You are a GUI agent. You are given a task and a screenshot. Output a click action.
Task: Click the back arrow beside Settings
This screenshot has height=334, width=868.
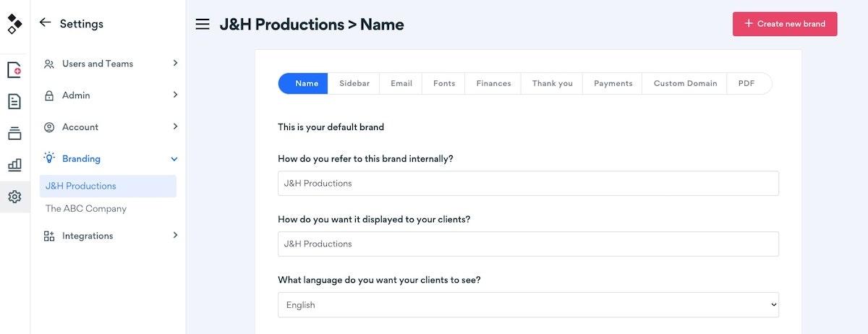[x=45, y=23]
